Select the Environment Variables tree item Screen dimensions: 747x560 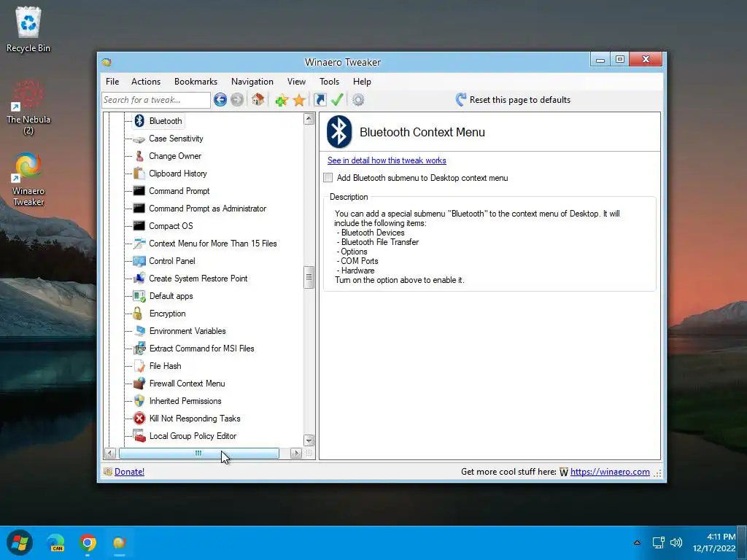[187, 331]
